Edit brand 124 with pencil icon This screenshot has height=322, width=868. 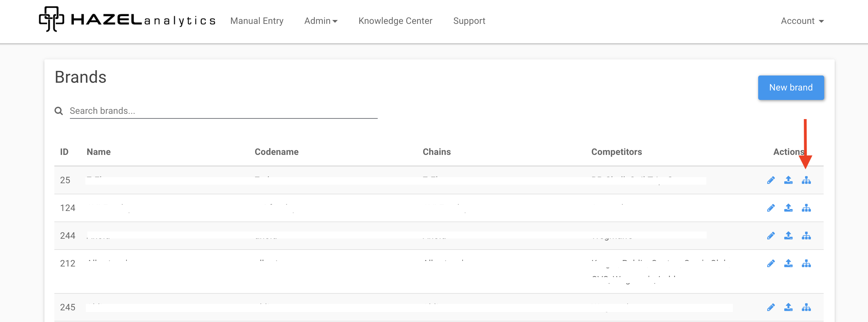[771, 208]
